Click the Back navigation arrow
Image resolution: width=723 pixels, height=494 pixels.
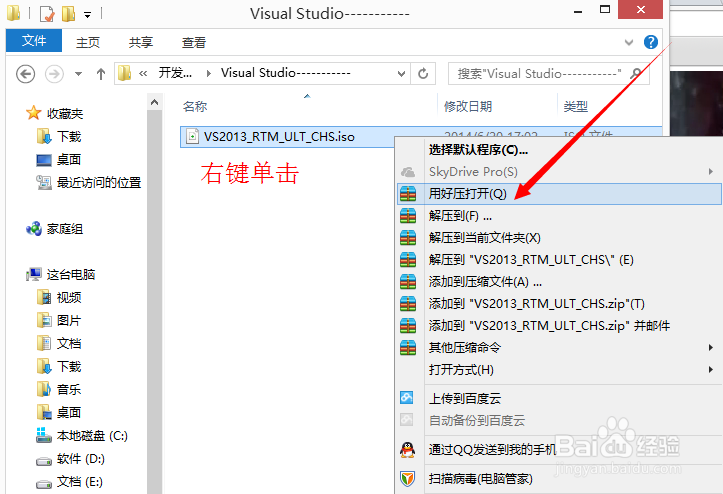click(x=25, y=74)
